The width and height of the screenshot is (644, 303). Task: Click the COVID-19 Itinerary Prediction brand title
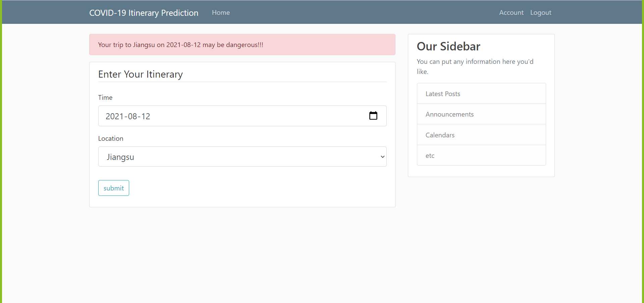144,13
